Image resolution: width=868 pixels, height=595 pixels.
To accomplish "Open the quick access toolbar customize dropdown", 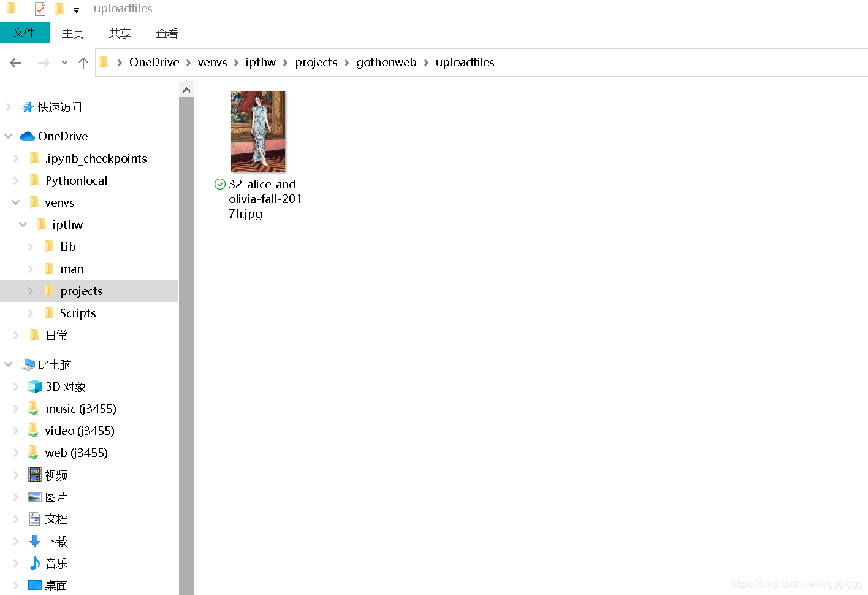I will 76,10.
